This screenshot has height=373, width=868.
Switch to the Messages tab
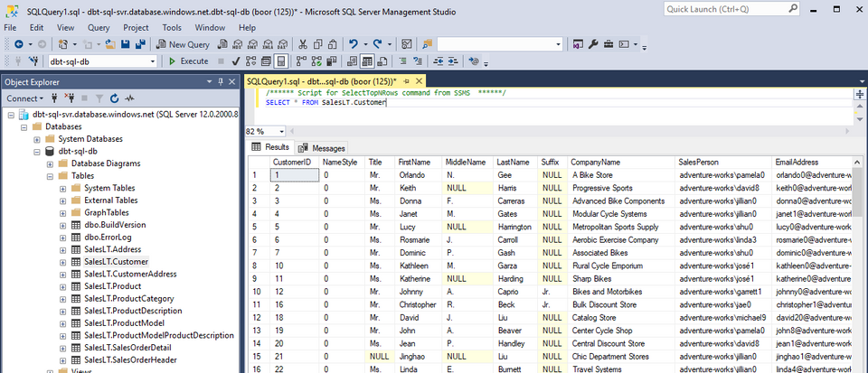pyautogui.click(x=322, y=148)
